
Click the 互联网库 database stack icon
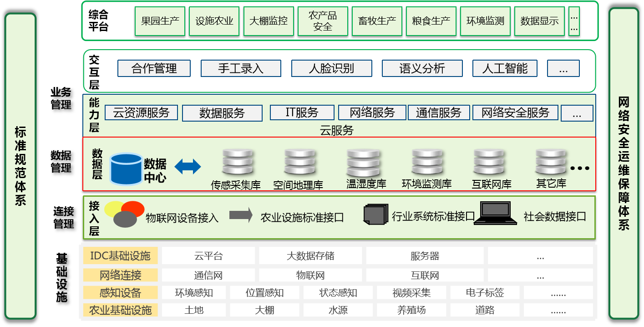click(488, 163)
